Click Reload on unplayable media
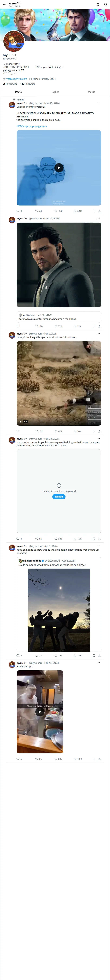 coord(59,497)
